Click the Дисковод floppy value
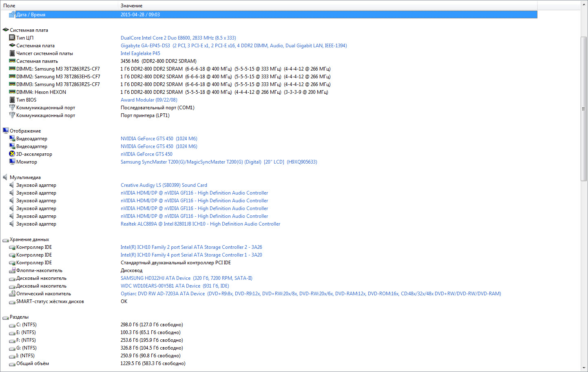The width and height of the screenshot is (588, 372). pos(132,270)
